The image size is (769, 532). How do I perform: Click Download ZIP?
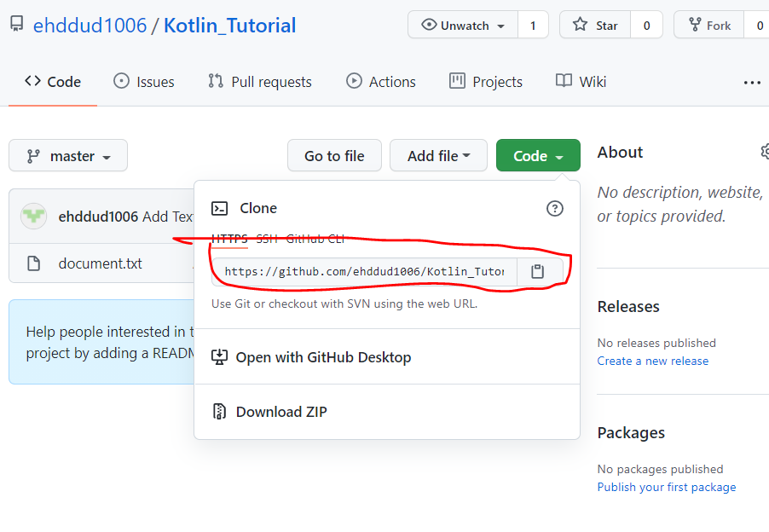tap(281, 412)
